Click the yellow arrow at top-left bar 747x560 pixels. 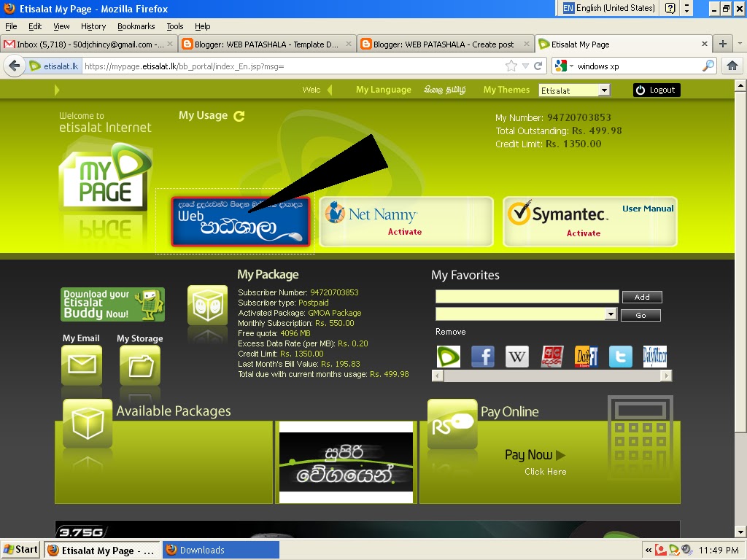coord(57,90)
